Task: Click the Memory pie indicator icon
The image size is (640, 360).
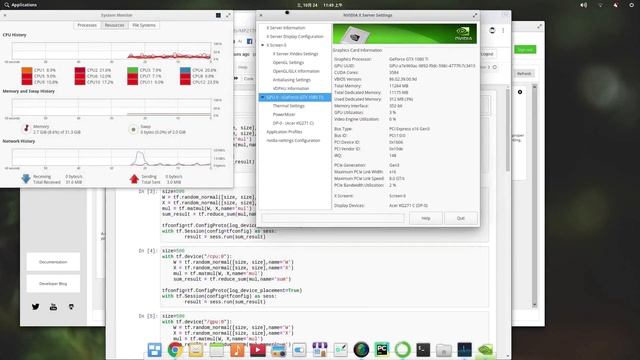Action: [x=27, y=129]
